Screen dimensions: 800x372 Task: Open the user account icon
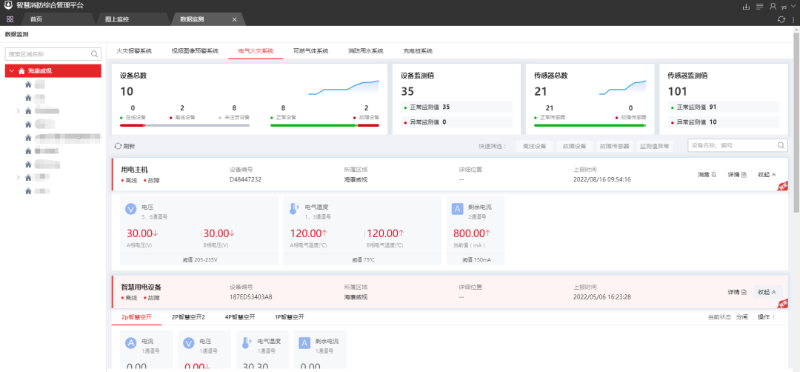[x=773, y=6]
